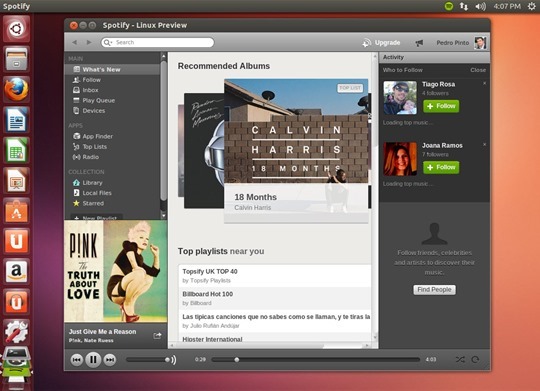Screen dimensions: 540x391
Task: Open Billboard Hot 100 playlist
Action: 275,298
